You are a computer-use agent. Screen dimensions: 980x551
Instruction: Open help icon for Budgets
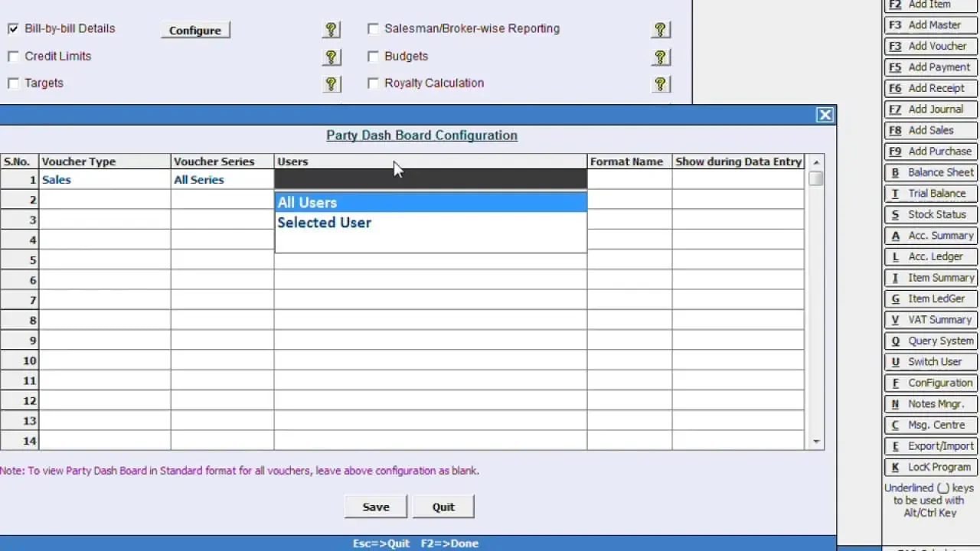[661, 57]
